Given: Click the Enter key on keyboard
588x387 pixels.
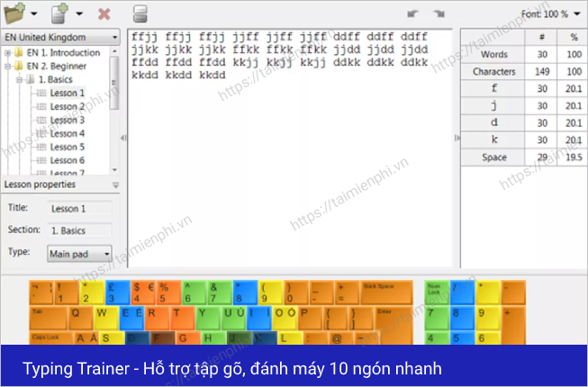Looking at the screenshot, I should click(x=394, y=324).
